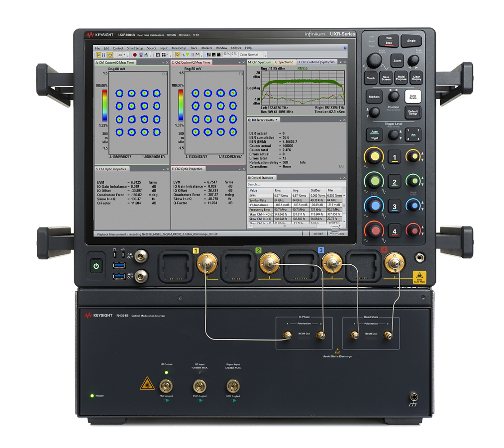The width and height of the screenshot is (504, 448).
Task: Click the red Record icon in the toolbar
Action: coord(135,55)
